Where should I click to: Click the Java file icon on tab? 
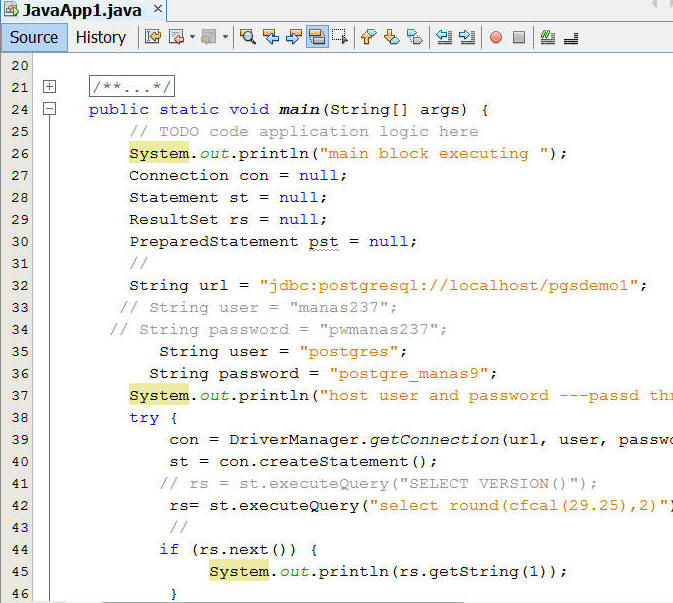point(12,10)
